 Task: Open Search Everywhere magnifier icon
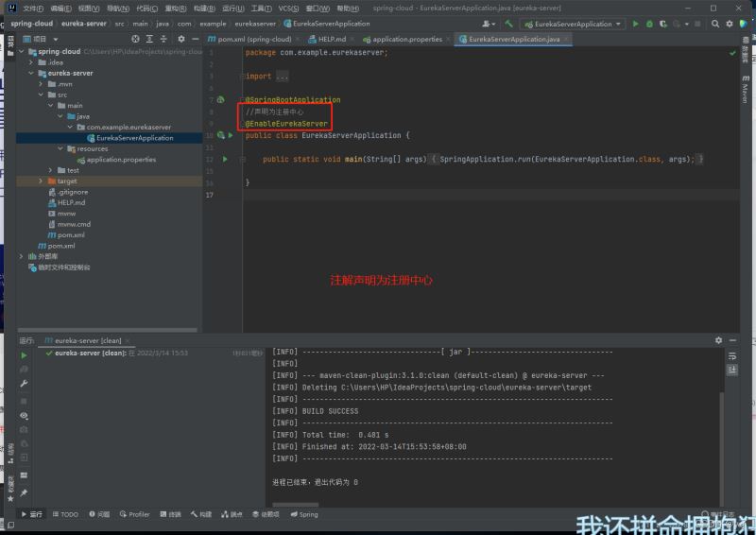715,24
